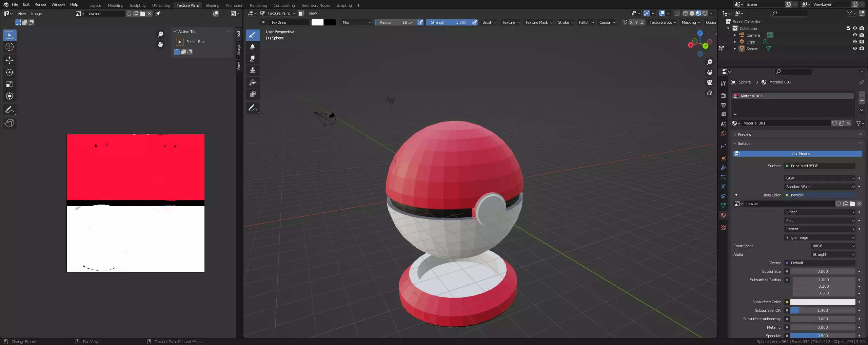Click the Subsurface Color swatch
Screen dimensions: 868x345
tap(823, 302)
